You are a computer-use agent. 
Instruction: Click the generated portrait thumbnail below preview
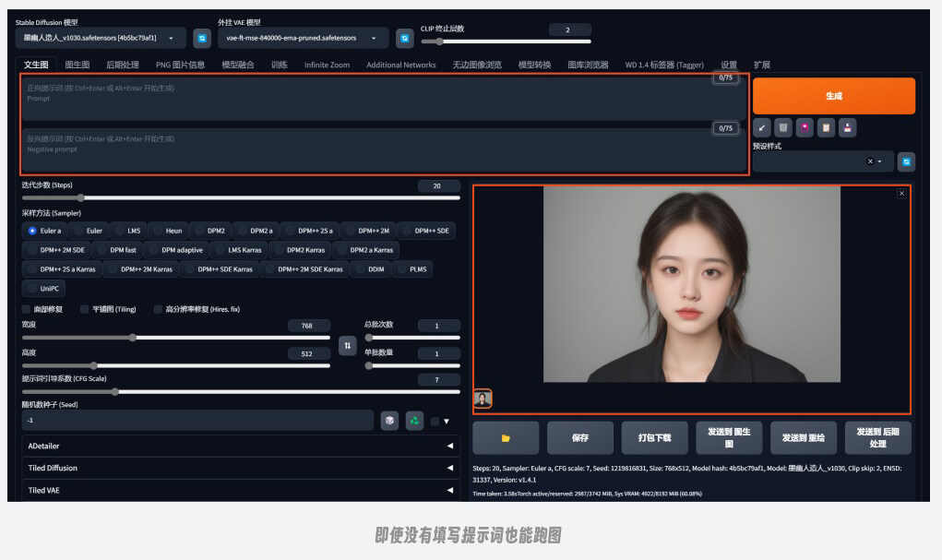483,399
